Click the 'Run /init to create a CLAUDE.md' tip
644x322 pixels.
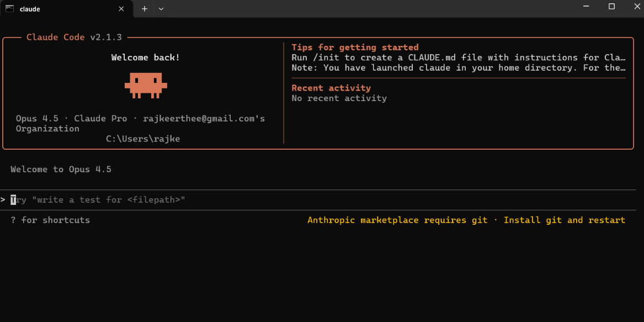tap(459, 57)
